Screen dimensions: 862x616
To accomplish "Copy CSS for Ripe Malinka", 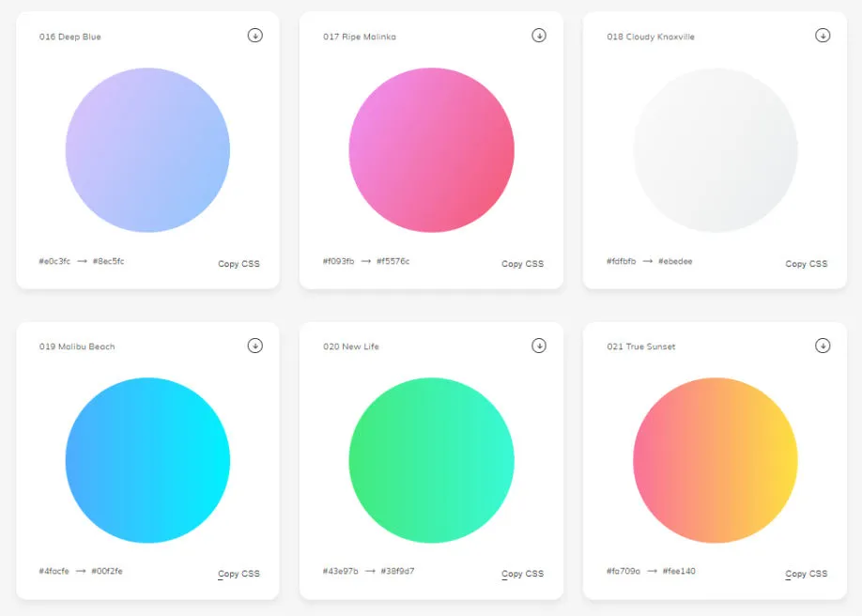I will point(522,264).
